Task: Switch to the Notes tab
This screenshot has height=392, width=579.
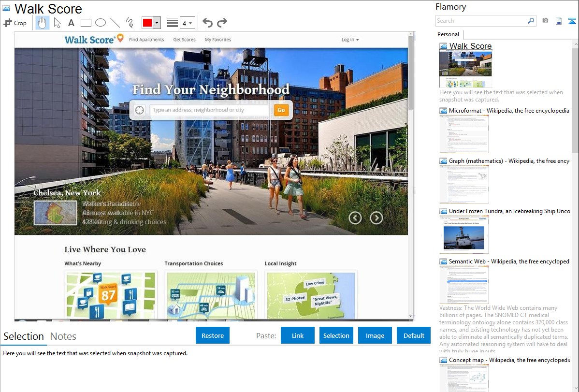Action: click(x=63, y=336)
